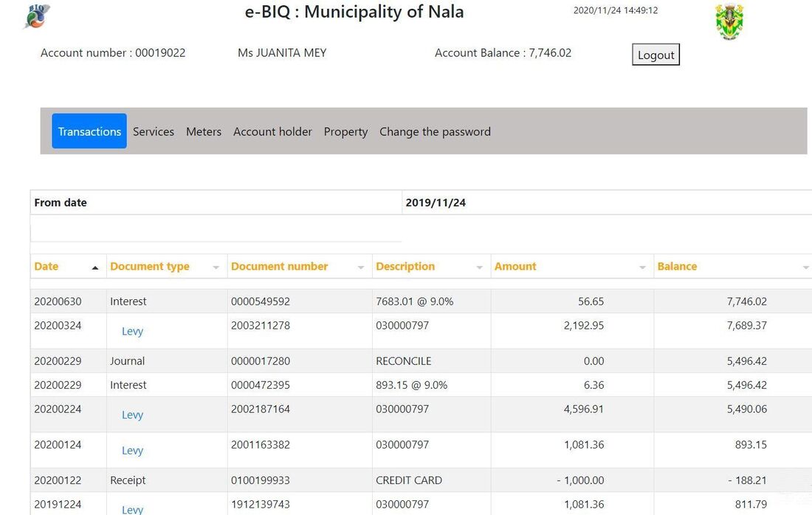The image size is (812, 515).
Task: Open Levy link dated 20191224
Action: pyautogui.click(x=132, y=510)
